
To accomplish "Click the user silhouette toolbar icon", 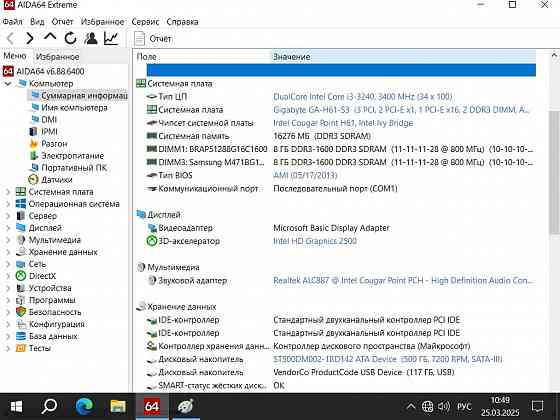I will pyautogui.click(x=91, y=38).
